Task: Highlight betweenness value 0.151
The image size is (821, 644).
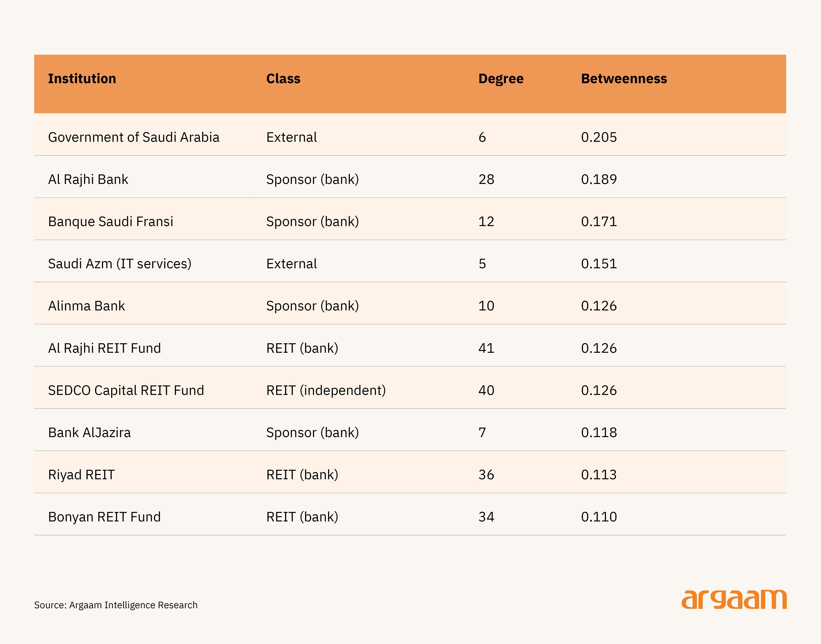Action: click(599, 264)
